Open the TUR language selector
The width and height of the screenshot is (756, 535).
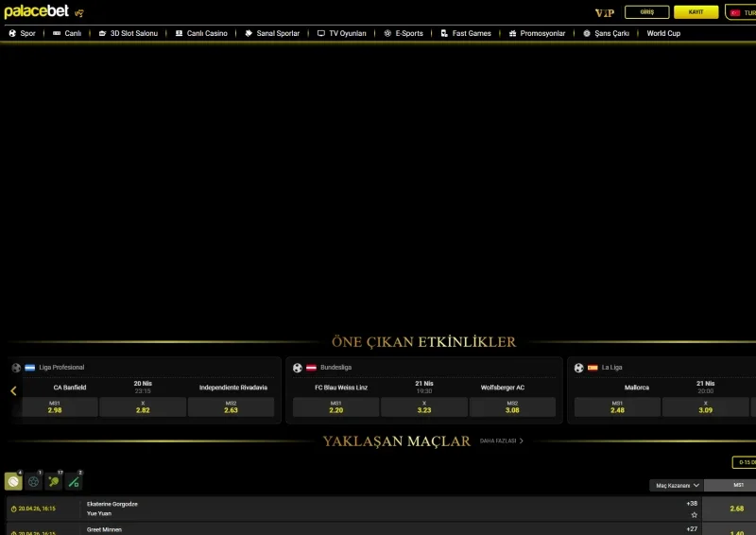[741, 12]
